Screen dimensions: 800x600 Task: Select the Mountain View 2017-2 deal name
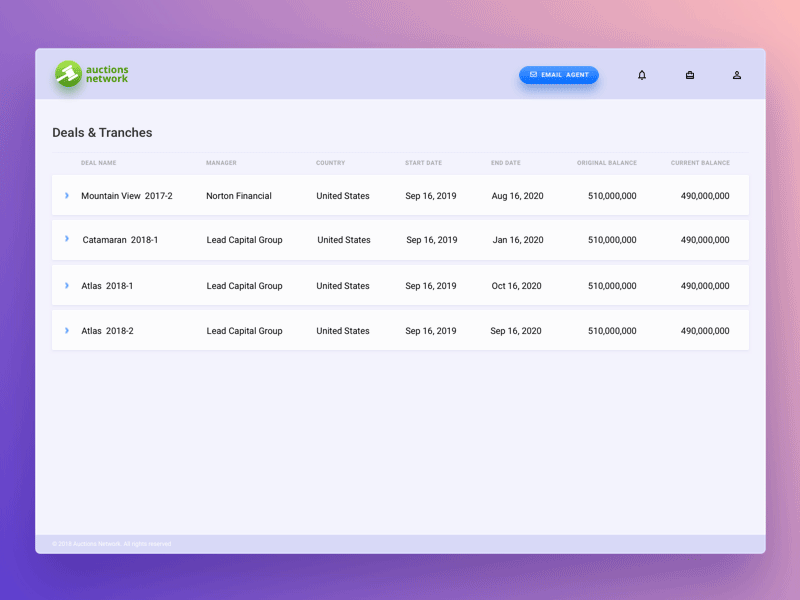[127, 196]
